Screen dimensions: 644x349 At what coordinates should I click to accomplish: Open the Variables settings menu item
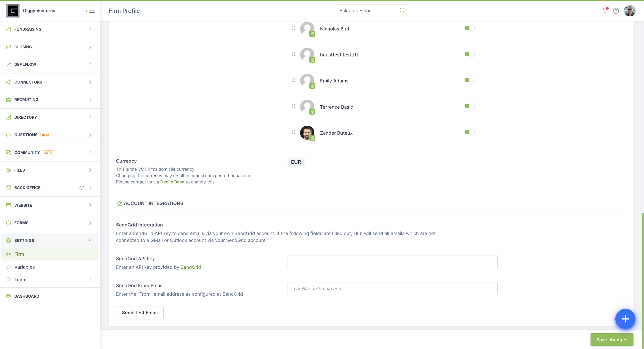pos(24,267)
